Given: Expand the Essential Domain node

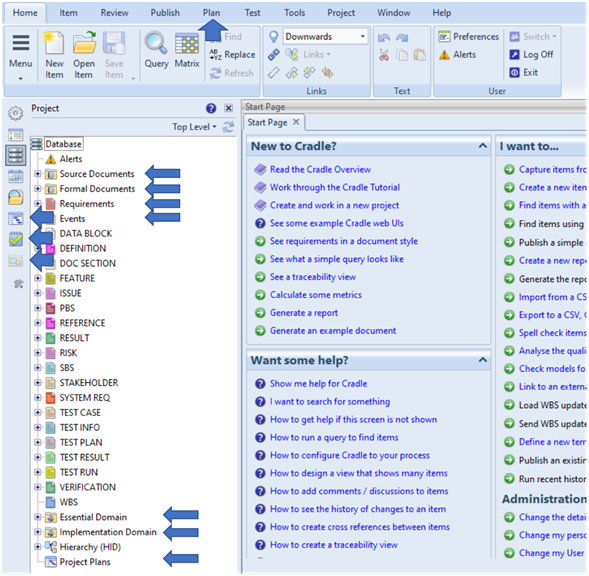Looking at the screenshot, I should click(38, 517).
